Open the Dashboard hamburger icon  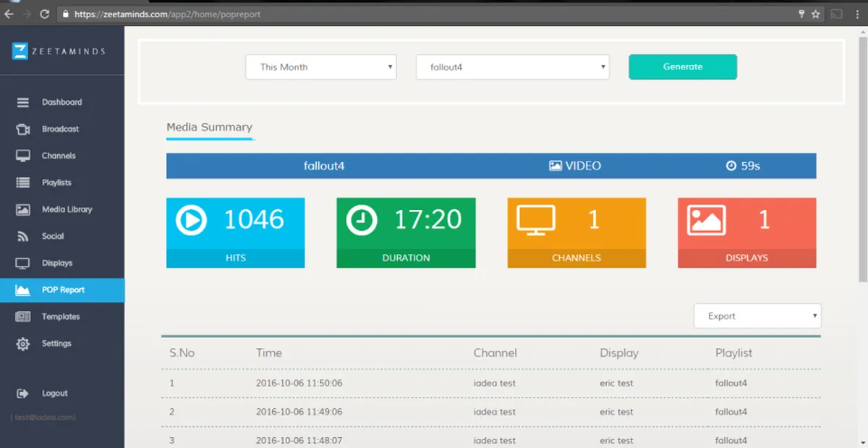pyautogui.click(x=23, y=103)
